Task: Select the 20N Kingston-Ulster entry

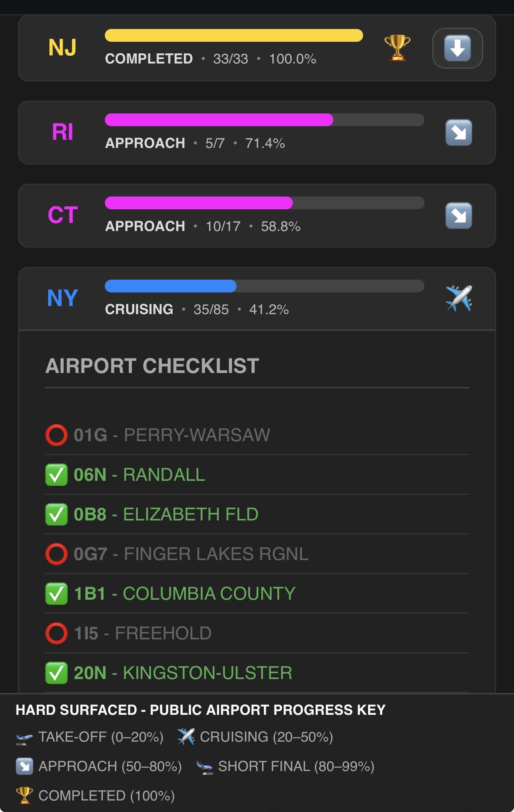Action: (182, 673)
